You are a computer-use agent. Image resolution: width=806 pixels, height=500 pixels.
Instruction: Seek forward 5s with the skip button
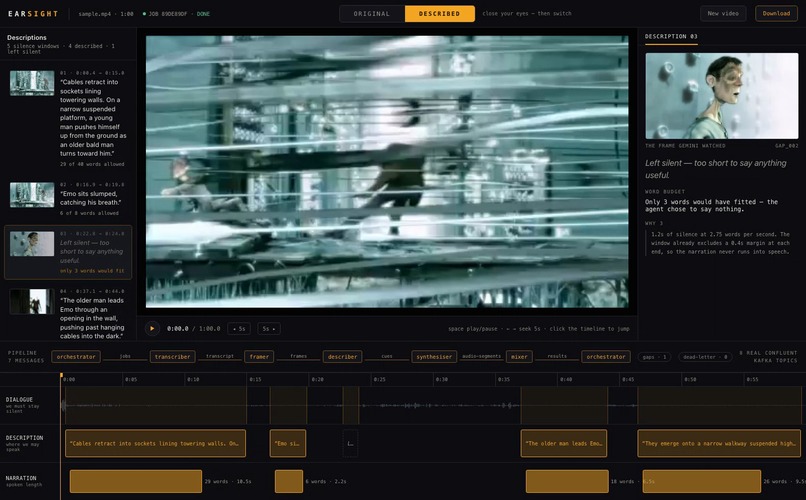click(268, 328)
